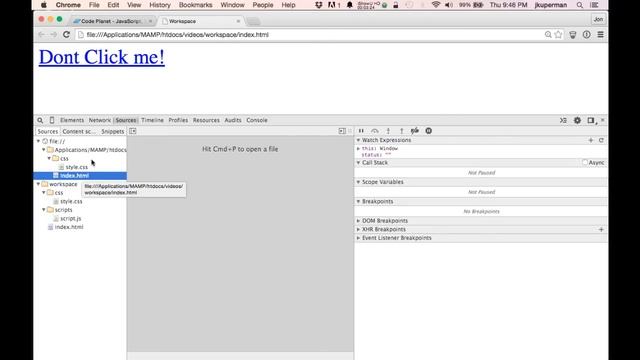Click the zoom magnifier icon in address bar

point(548,35)
